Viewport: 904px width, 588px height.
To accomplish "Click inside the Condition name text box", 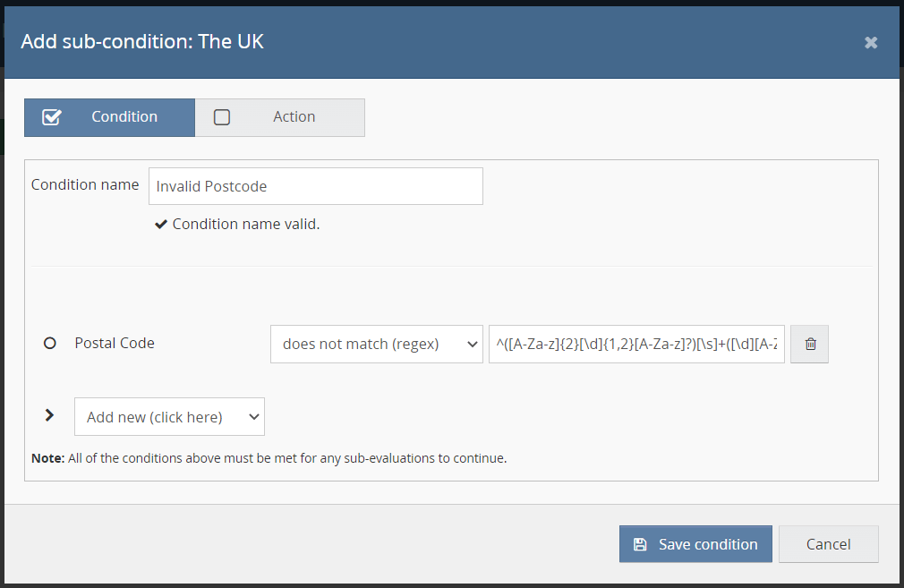I will click(x=315, y=185).
